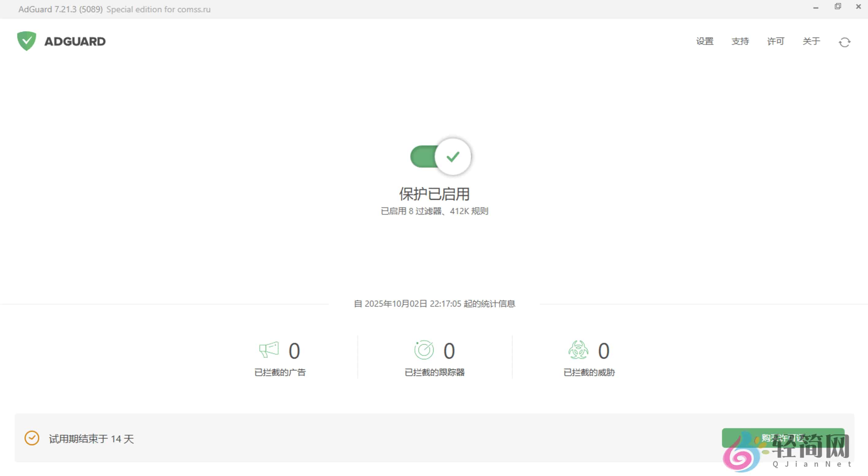Open the 设置 menu

click(705, 41)
